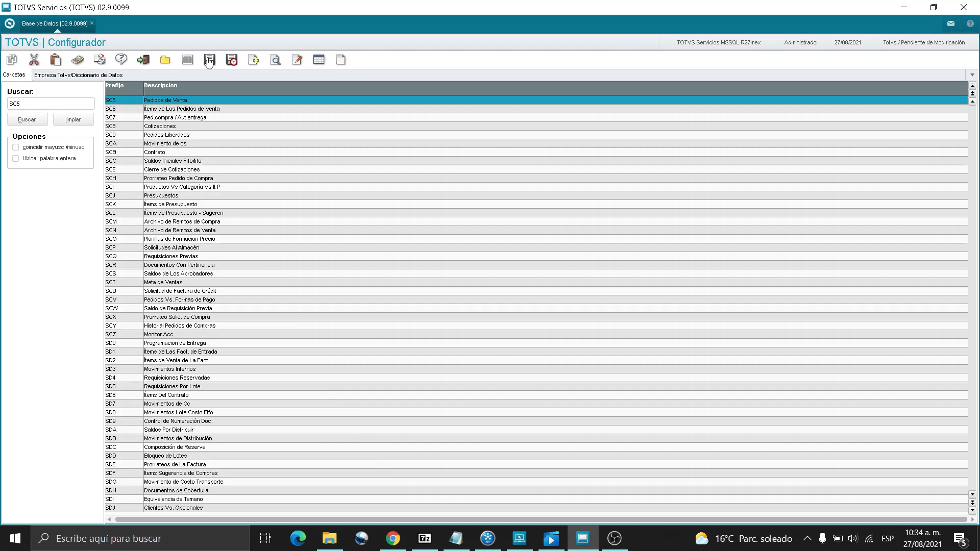This screenshot has height=551, width=980.
Task: Close the 'Base de Datos' tab
Action: coord(92,23)
